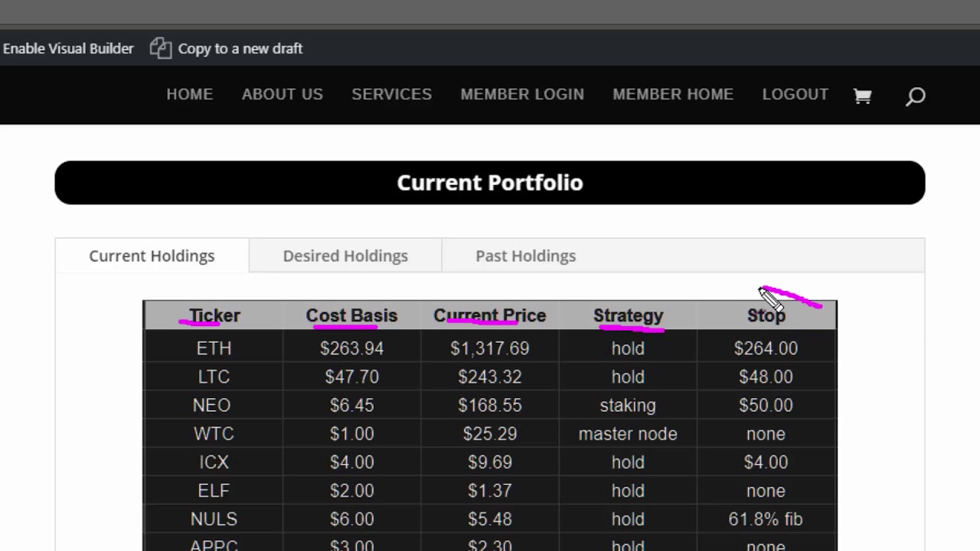
Task: Select the LTC ticker cell
Action: (214, 377)
